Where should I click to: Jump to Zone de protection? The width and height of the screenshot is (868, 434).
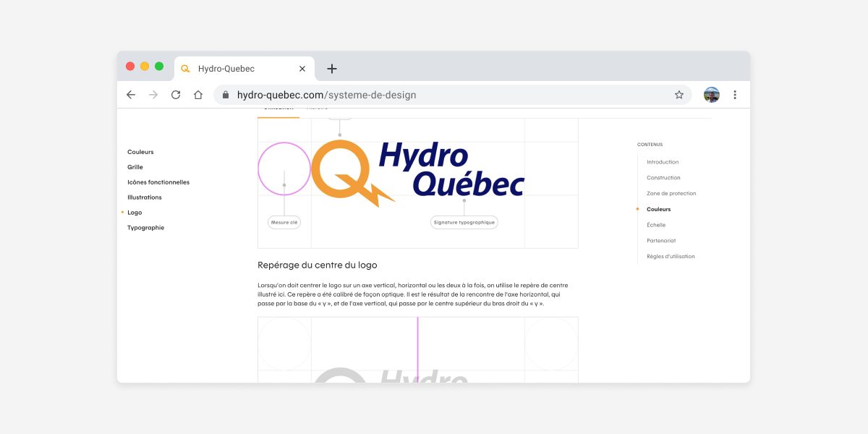(x=671, y=194)
